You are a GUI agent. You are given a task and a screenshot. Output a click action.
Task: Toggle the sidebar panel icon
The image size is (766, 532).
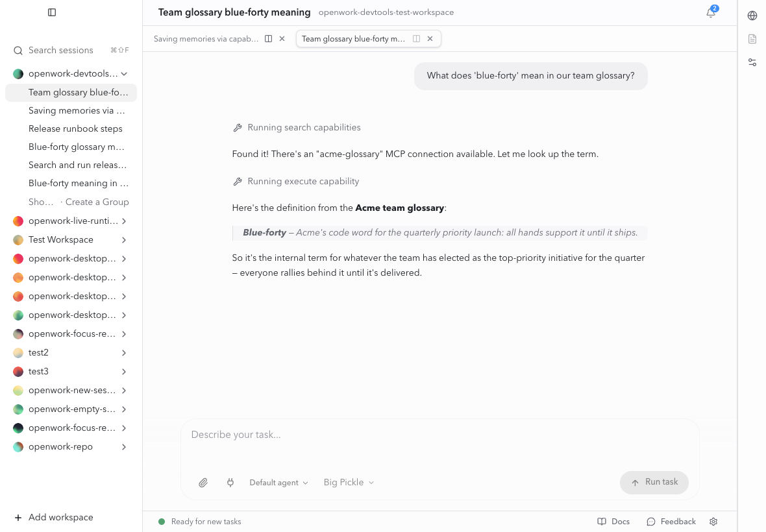coord(52,12)
